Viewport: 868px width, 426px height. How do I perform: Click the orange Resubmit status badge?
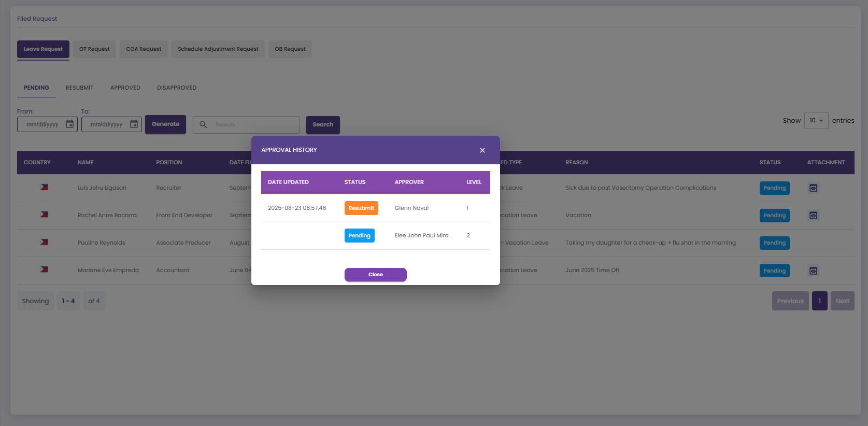click(x=361, y=208)
